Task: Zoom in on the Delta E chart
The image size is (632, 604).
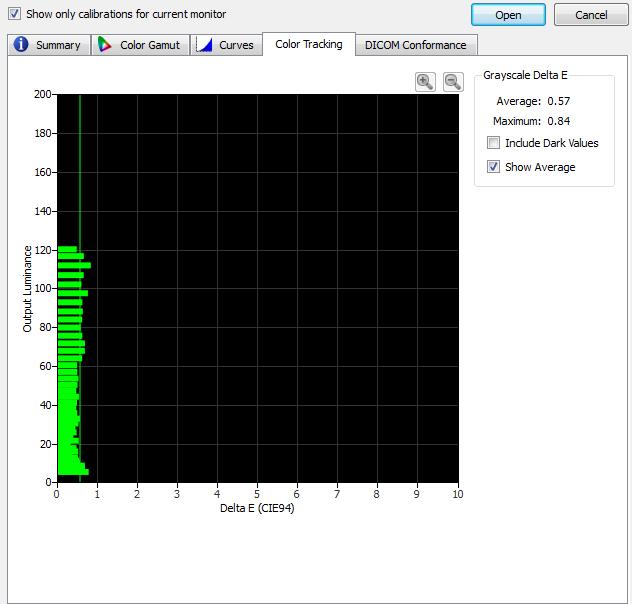Action: pyautogui.click(x=425, y=82)
